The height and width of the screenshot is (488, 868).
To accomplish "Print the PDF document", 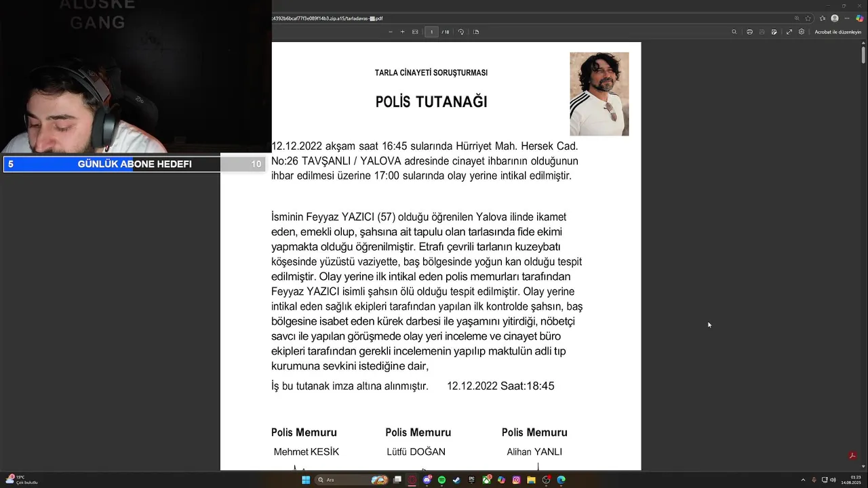I will pos(749,32).
